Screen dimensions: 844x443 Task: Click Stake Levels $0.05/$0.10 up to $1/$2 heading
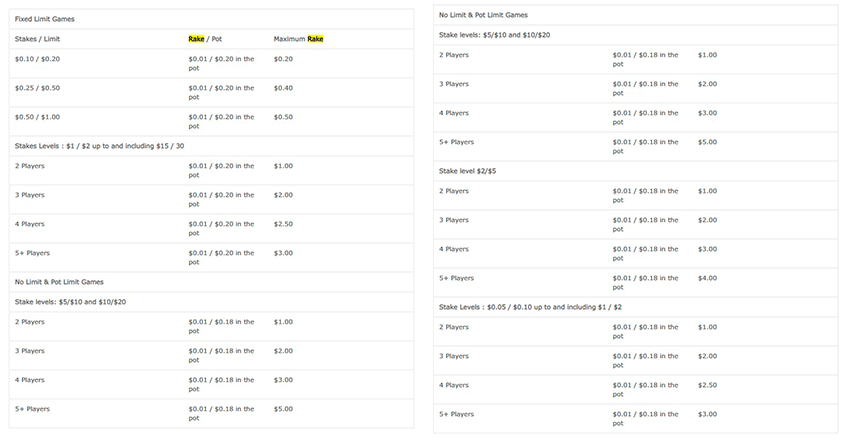pyautogui.click(x=530, y=307)
